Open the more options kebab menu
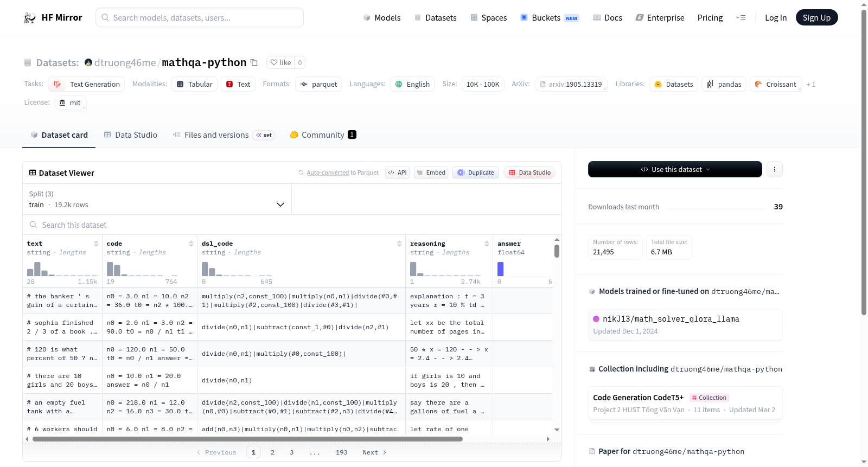Viewport: 868px width, 467px height. click(x=774, y=169)
